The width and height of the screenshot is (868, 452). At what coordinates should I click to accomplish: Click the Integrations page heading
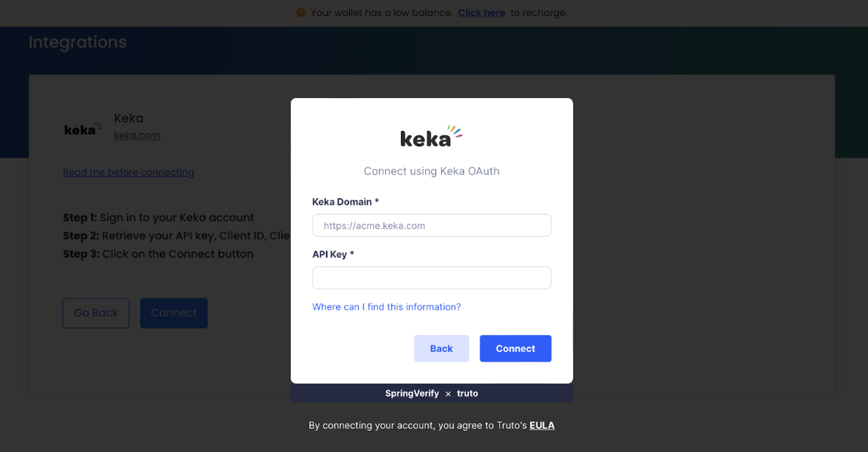tap(78, 42)
